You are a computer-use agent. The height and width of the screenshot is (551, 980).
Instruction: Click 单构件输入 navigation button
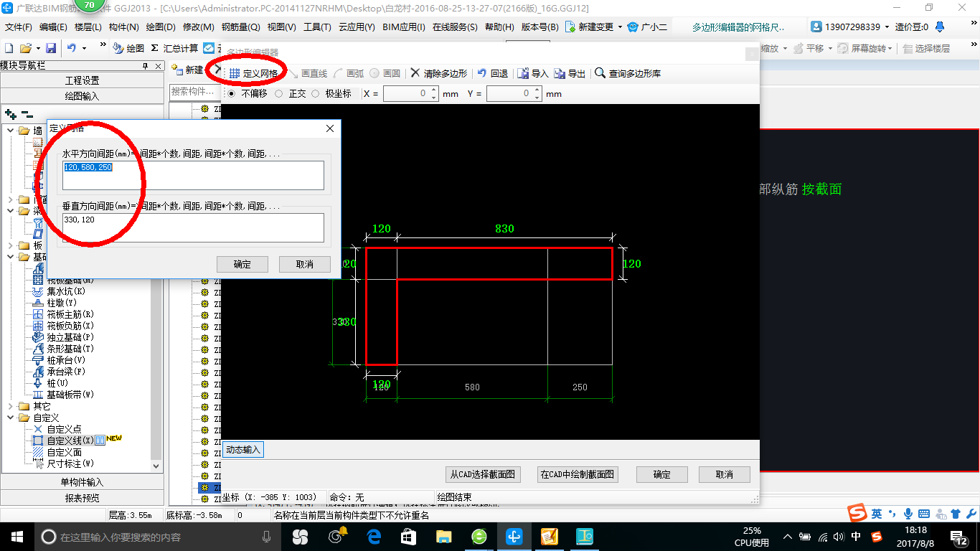tap(82, 482)
